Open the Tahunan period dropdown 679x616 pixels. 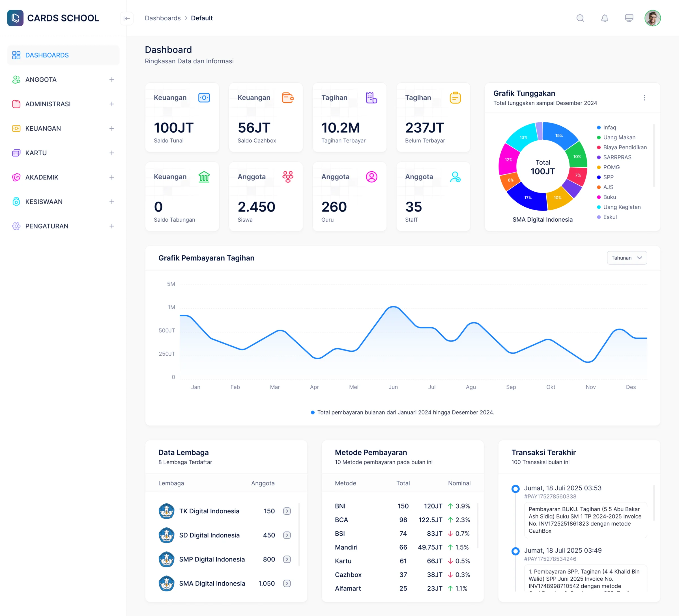coord(626,258)
